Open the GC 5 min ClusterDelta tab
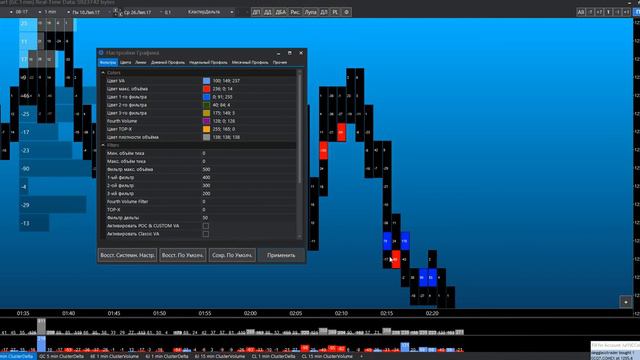The image size is (640, 360). [x=62, y=356]
